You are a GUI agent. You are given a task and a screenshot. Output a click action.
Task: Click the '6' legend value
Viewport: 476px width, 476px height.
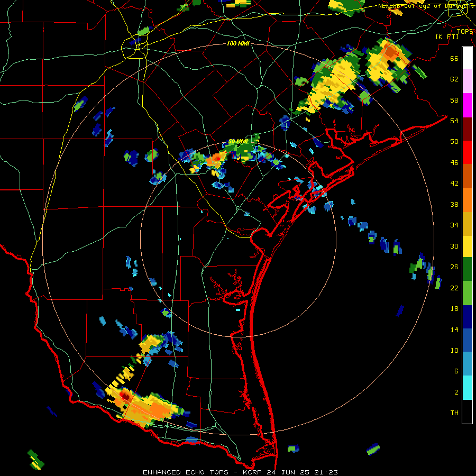(456, 371)
